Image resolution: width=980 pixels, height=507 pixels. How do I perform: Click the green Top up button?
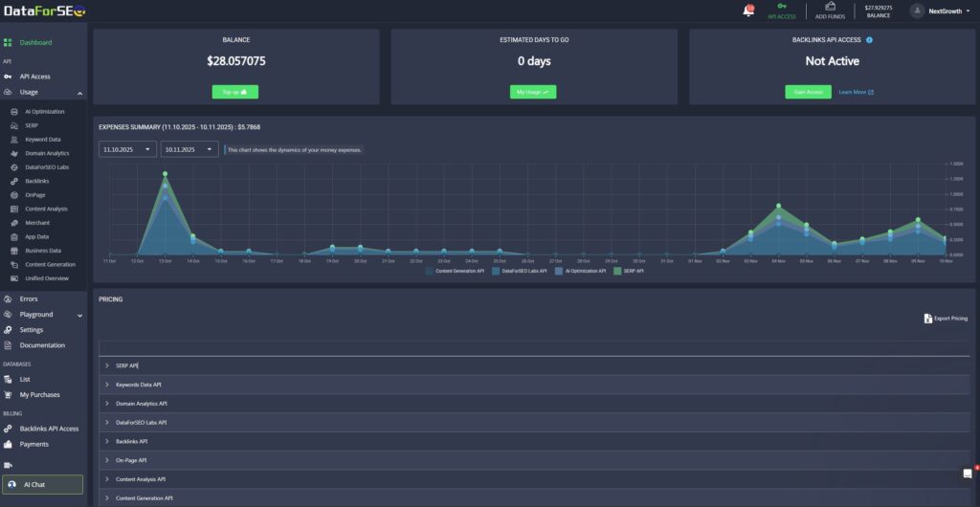(234, 92)
